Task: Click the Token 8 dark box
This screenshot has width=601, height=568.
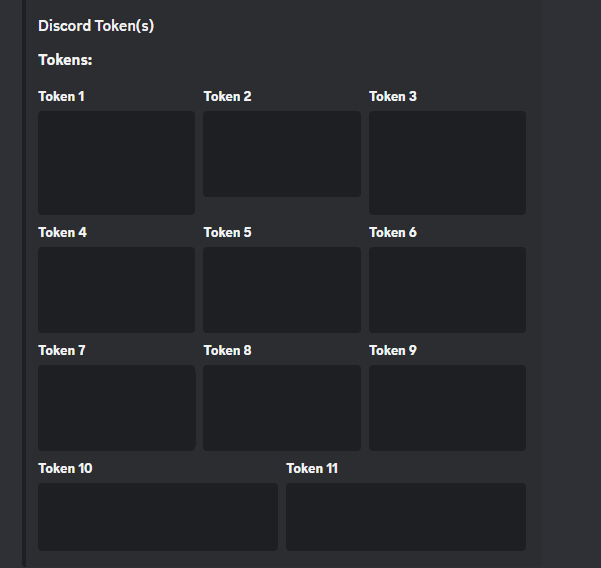Action: click(x=282, y=408)
